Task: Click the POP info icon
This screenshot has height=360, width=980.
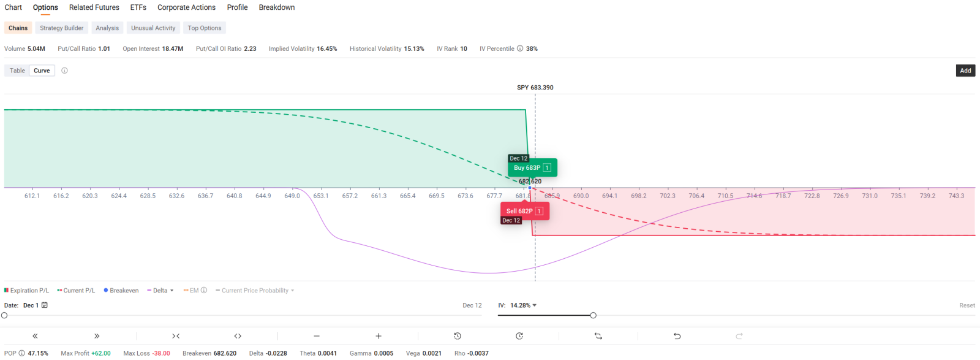Action: pos(21,353)
